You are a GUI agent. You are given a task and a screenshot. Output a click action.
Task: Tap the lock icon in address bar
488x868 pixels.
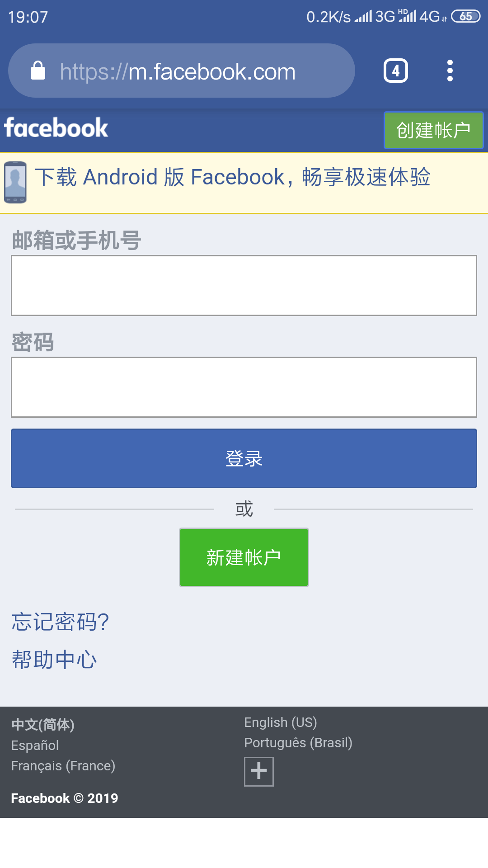coord(38,71)
